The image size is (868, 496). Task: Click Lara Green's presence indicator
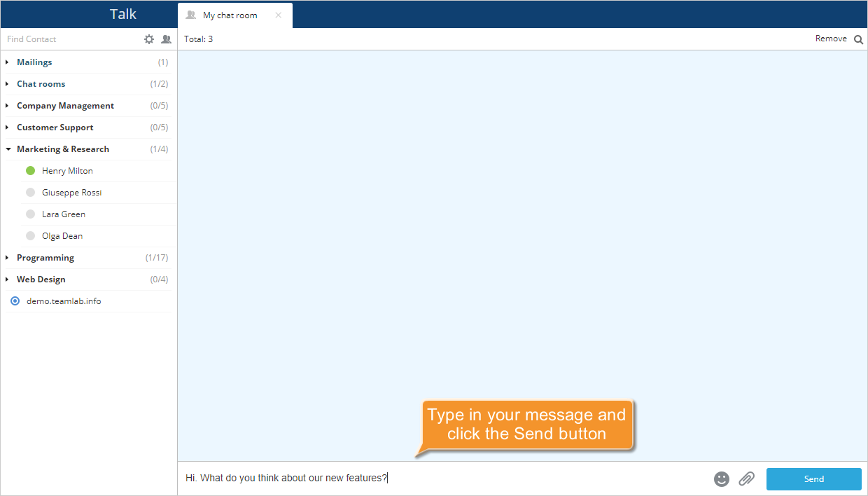point(29,214)
